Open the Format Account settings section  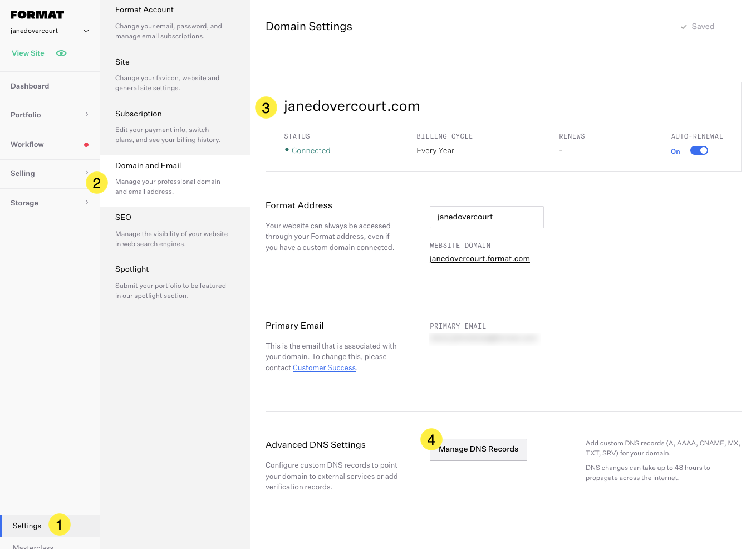[175, 23]
